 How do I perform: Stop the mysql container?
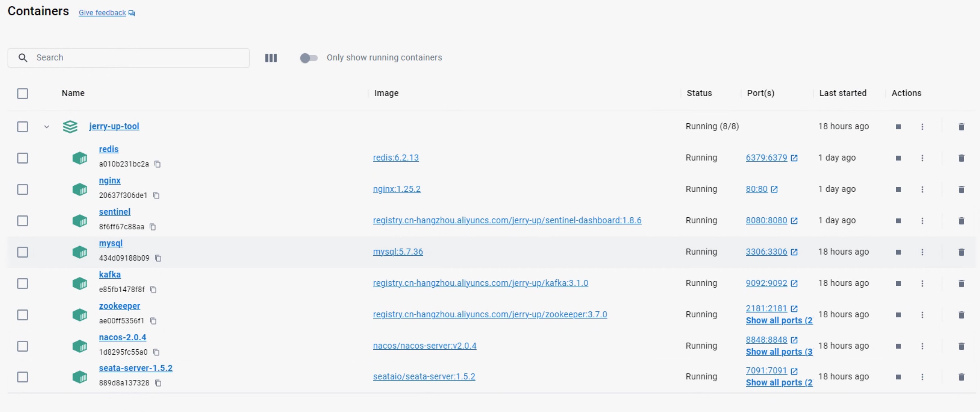pyautogui.click(x=898, y=252)
